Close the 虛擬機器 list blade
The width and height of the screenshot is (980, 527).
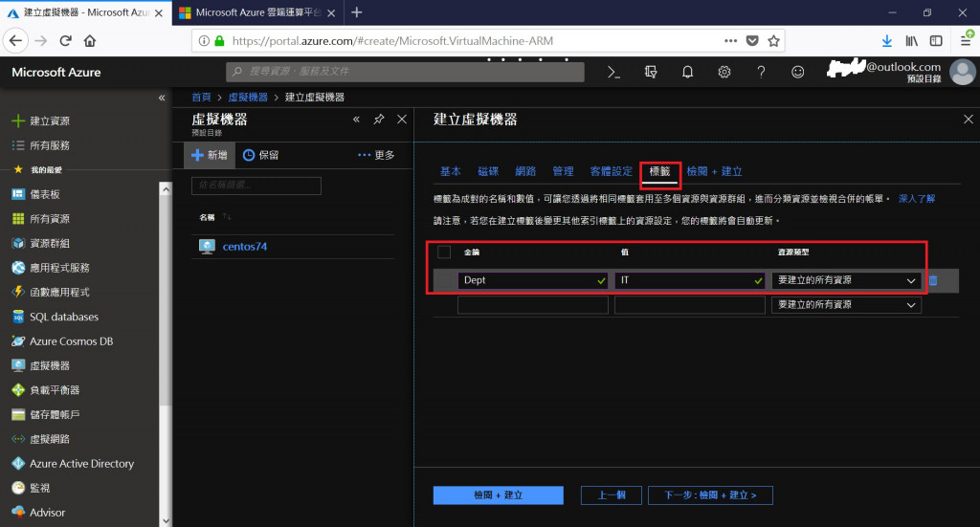[402, 120]
